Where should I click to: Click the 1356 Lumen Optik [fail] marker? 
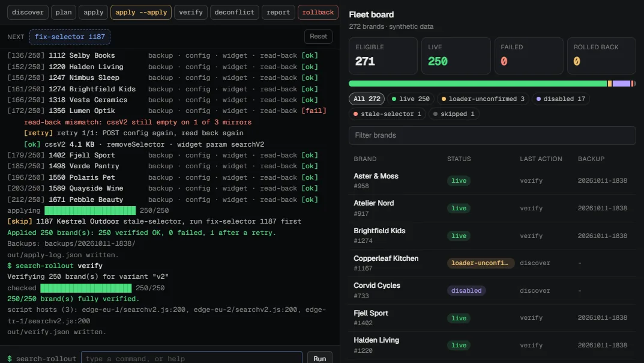(314, 111)
